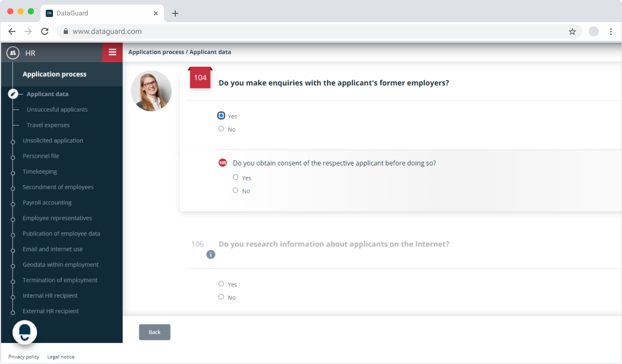Select Yes for question 104

[221, 116]
